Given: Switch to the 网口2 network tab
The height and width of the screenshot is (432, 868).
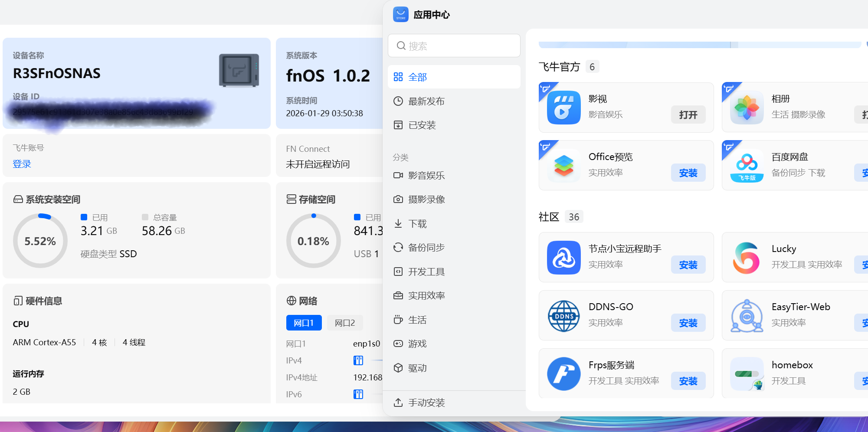Looking at the screenshot, I should tap(345, 322).
